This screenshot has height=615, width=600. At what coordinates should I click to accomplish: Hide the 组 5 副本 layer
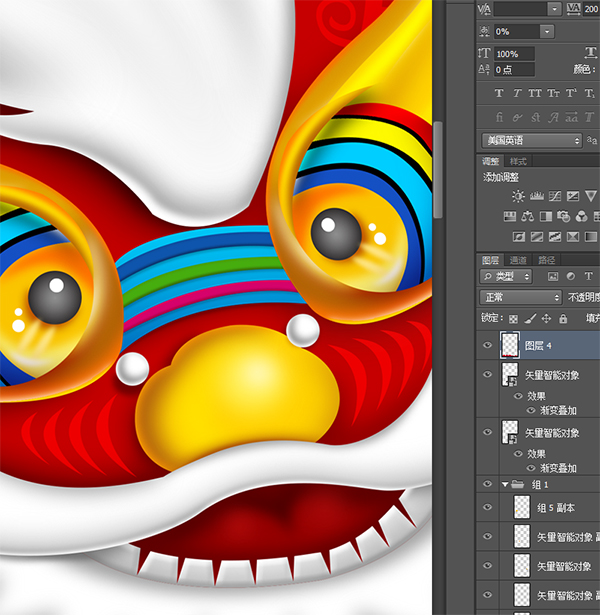click(x=487, y=507)
